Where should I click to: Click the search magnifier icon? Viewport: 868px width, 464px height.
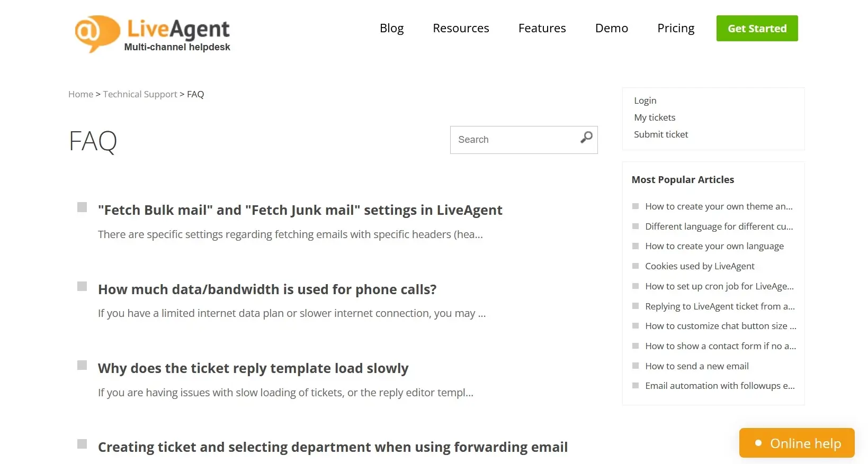pyautogui.click(x=586, y=138)
